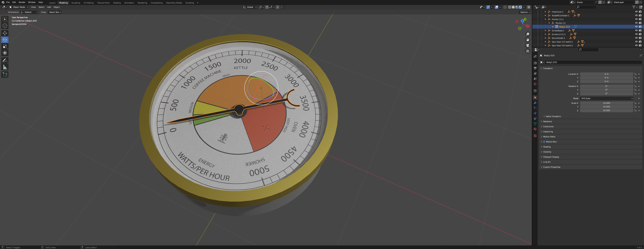Toggle the Motion Blur checkbox
Image resolution: width=644 pixels, height=249 pixels.
coord(544,142)
